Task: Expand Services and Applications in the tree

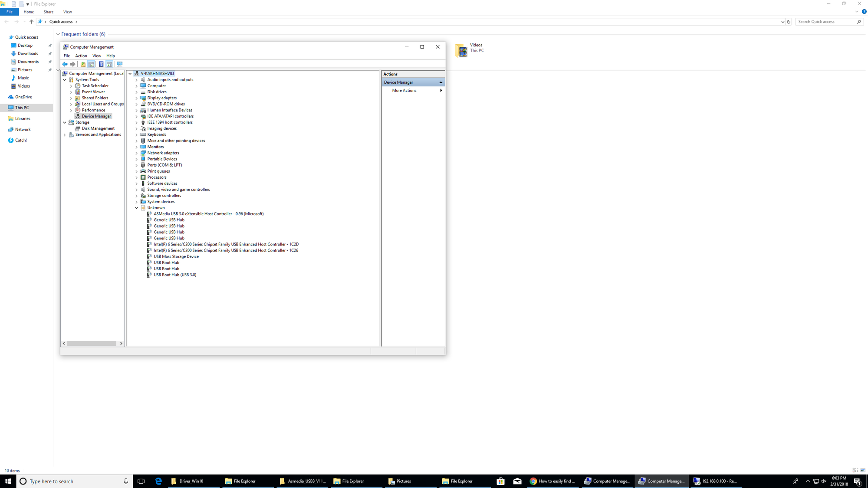Action: (x=65, y=134)
